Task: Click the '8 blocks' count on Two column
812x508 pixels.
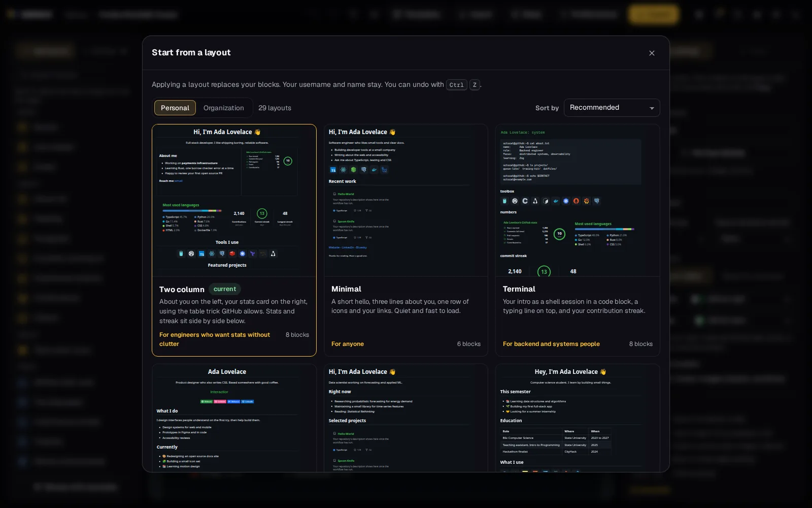Action: point(297,335)
